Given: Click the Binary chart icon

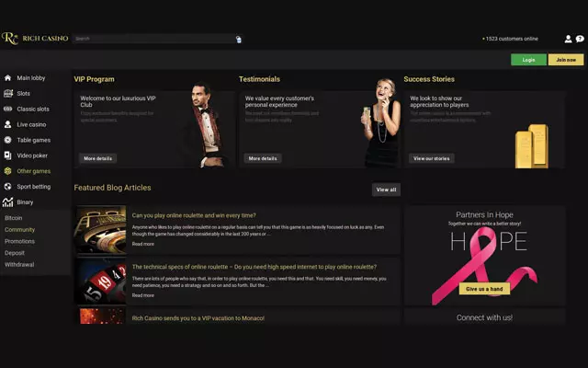Looking at the screenshot, I should [7, 202].
